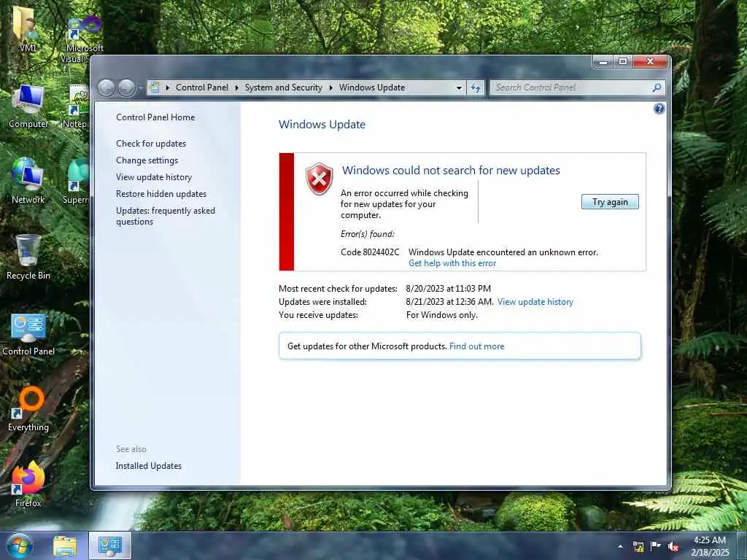Click the search magnifier icon
The height and width of the screenshot is (560, 747).
point(657,87)
